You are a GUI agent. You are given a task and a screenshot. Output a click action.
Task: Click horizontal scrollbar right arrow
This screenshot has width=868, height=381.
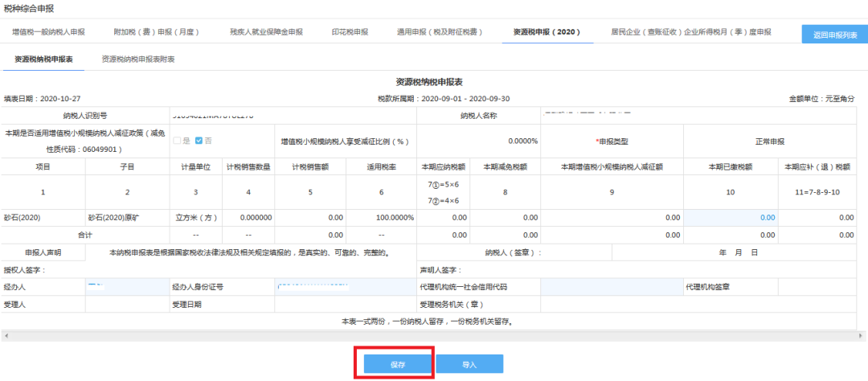pos(861,336)
